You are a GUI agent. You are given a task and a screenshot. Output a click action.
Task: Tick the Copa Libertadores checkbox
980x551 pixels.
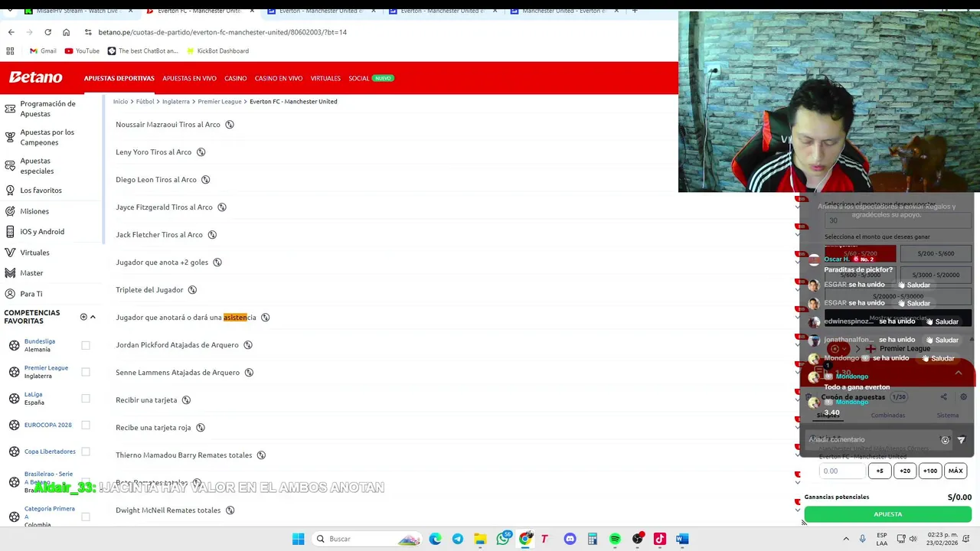click(x=86, y=452)
